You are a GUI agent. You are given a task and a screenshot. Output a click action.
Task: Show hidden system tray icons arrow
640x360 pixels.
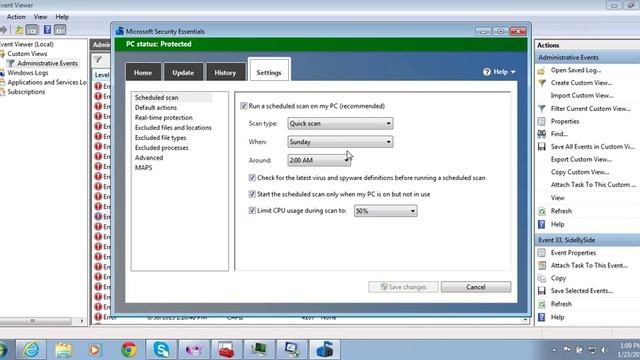[554, 350]
